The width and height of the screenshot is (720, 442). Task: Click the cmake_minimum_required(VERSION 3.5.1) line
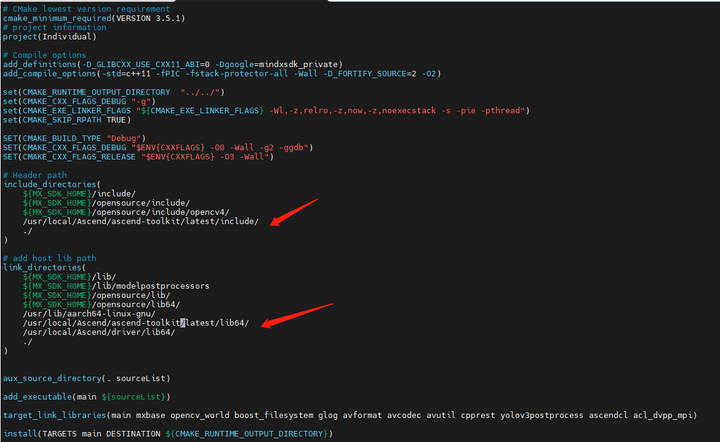pyautogui.click(x=94, y=18)
